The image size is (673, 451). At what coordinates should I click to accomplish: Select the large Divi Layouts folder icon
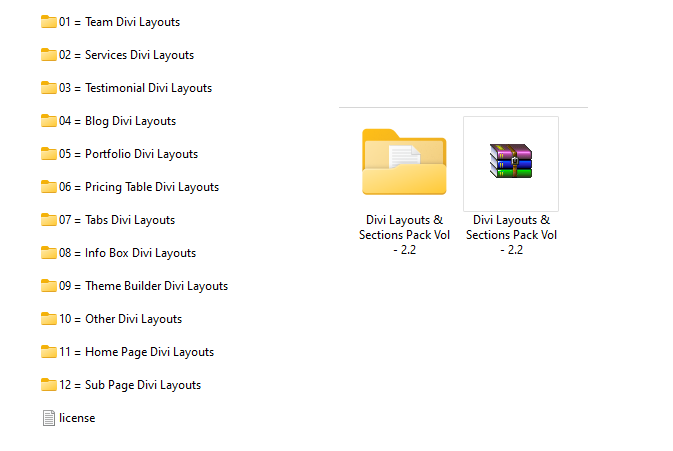pos(404,162)
